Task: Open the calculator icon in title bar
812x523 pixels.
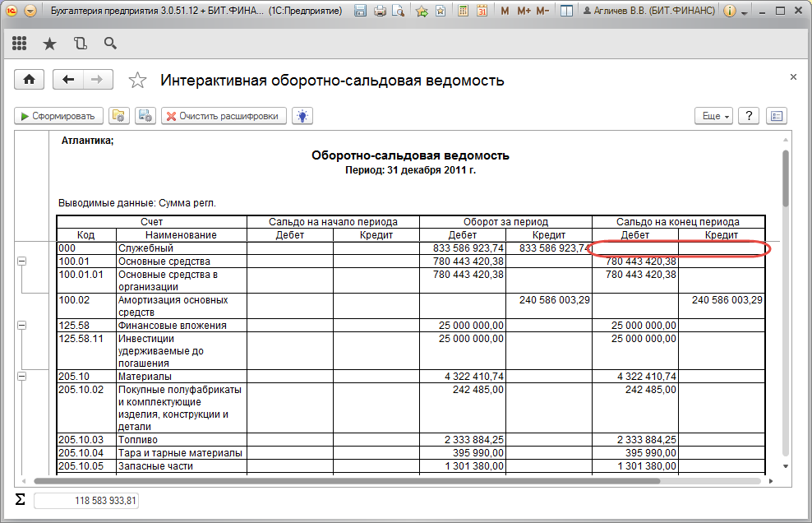Action: tap(464, 12)
